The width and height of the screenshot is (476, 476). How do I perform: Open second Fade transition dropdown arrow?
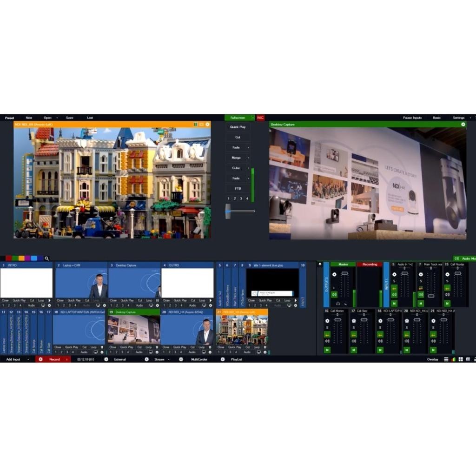point(248,178)
